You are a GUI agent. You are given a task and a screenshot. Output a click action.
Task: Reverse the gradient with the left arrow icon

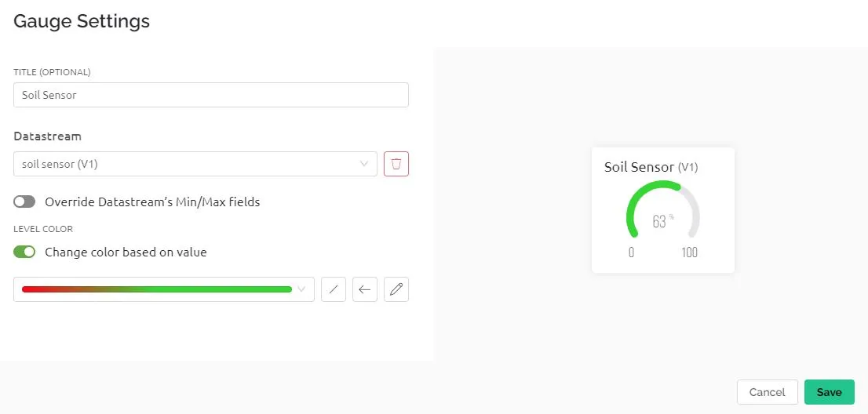point(365,289)
